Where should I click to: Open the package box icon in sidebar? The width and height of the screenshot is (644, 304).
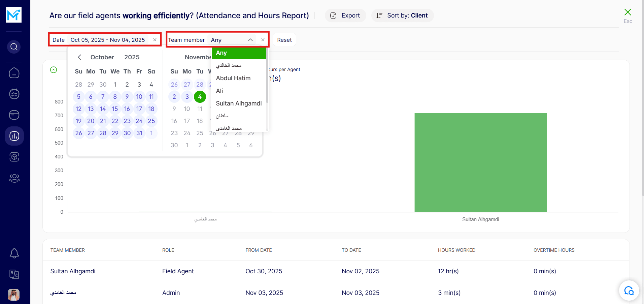pyautogui.click(x=14, y=157)
